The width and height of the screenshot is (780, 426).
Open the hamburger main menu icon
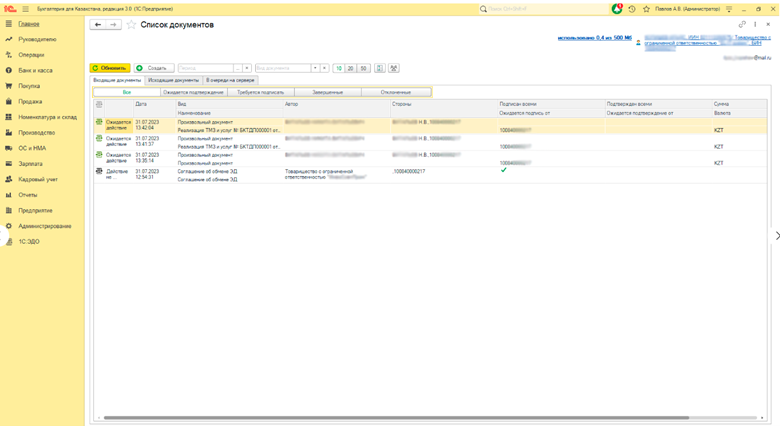25,9
